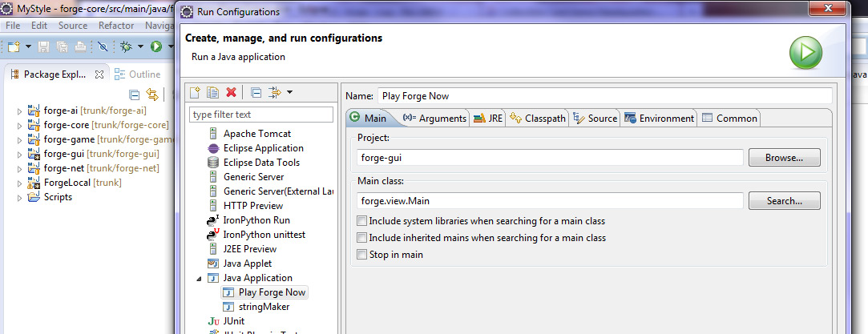Switch to the Source tab
The width and height of the screenshot is (868, 334).
click(x=595, y=118)
